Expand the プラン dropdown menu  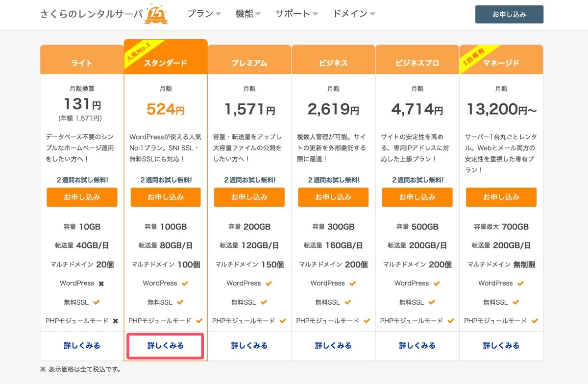(204, 14)
